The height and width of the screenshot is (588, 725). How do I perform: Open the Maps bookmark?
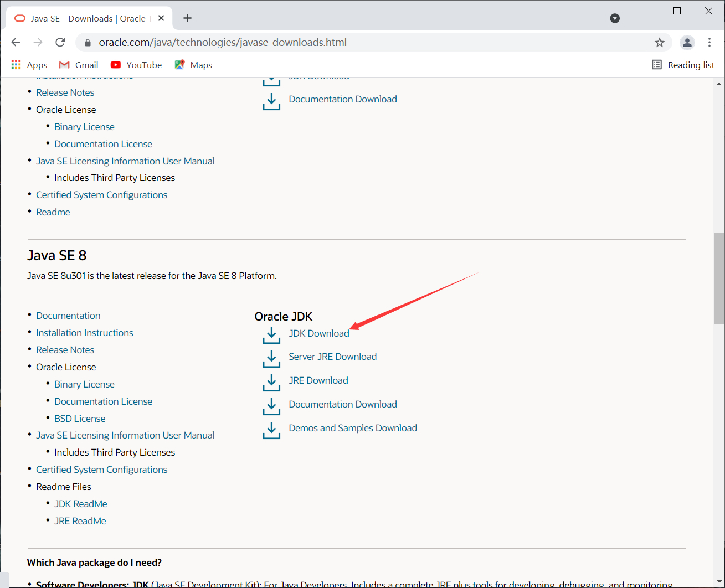pyautogui.click(x=193, y=65)
